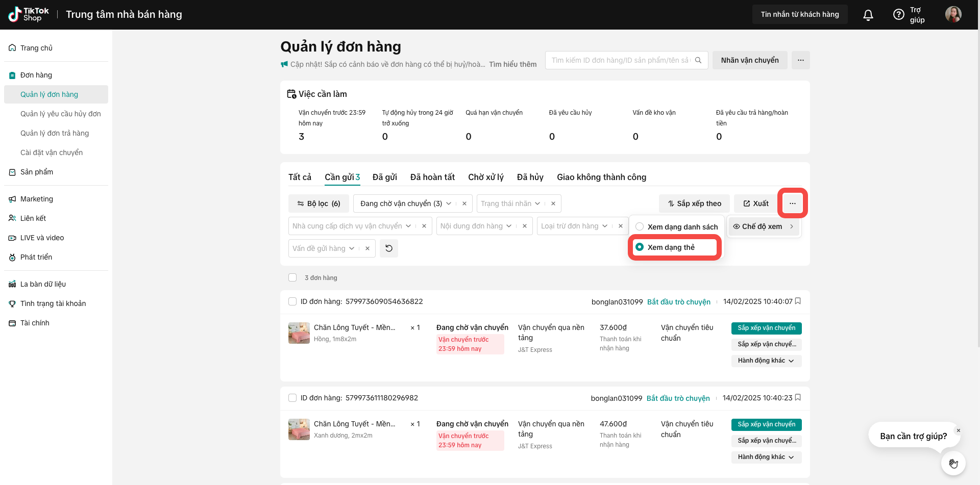
Task: Click the reset filters refresh icon
Action: [x=389, y=248]
